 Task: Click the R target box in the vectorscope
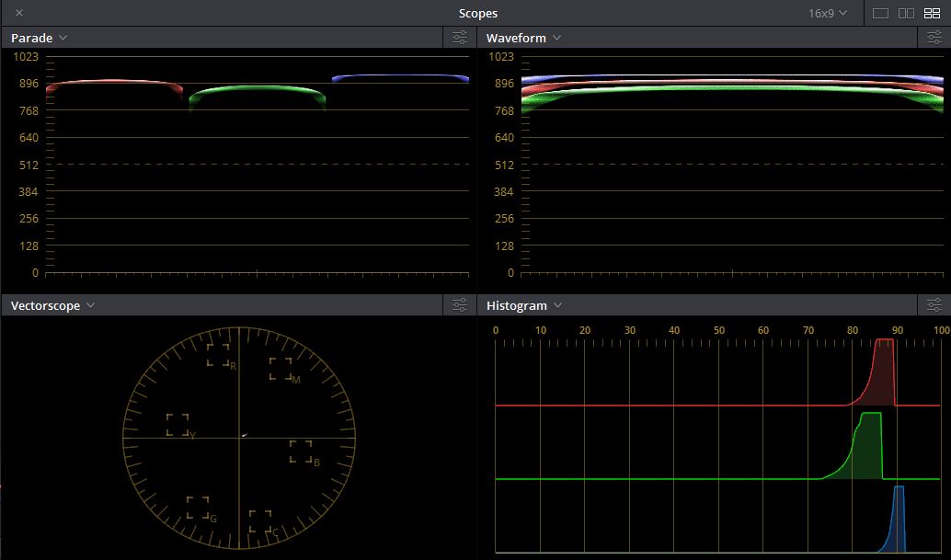click(x=218, y=355)
